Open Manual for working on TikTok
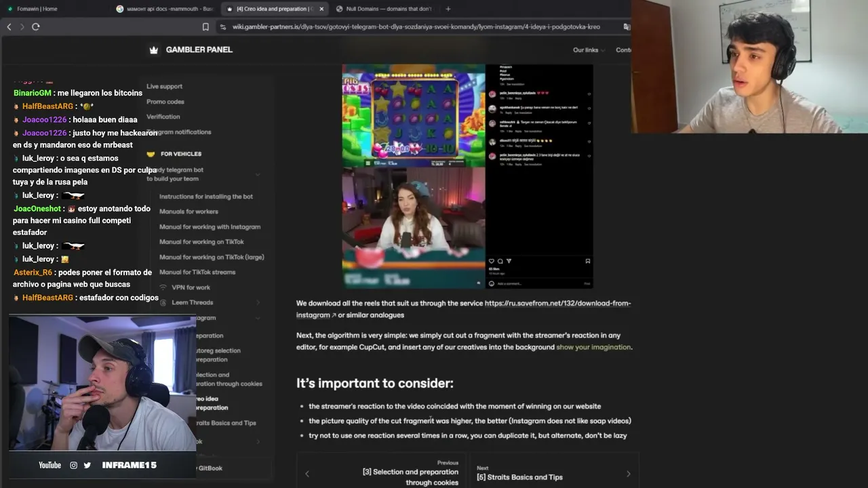Image resolution: width=868 pixels, height=488 pixels. click(x=201, y=242)
